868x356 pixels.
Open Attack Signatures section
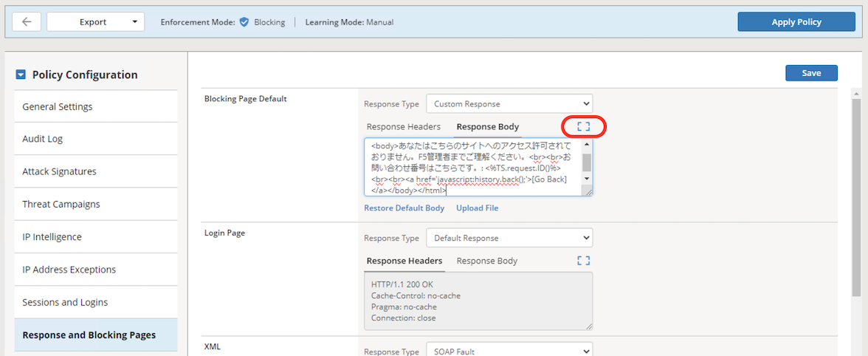pos(96,171)
